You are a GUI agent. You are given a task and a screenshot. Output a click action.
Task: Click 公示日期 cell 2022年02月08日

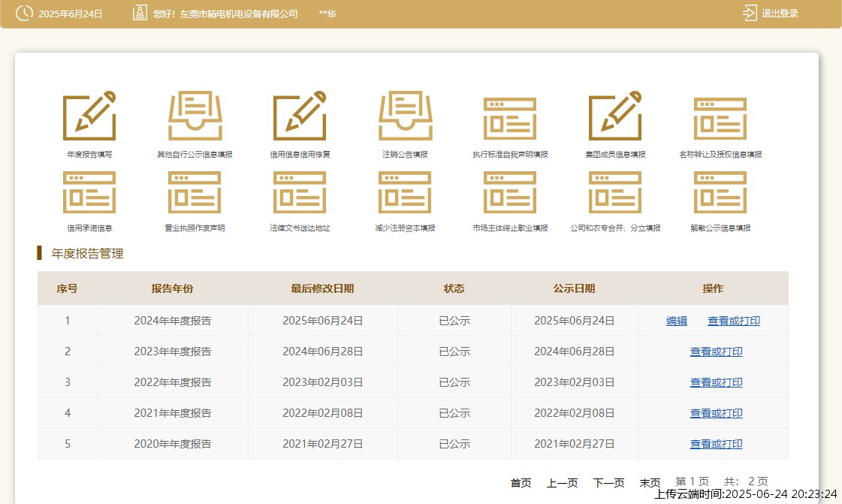(575, 413)
